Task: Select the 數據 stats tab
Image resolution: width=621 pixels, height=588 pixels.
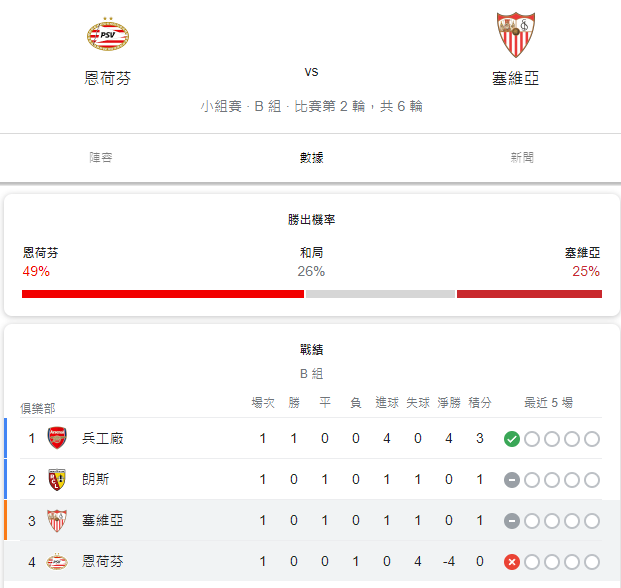Action: click(x=311, y=158)
